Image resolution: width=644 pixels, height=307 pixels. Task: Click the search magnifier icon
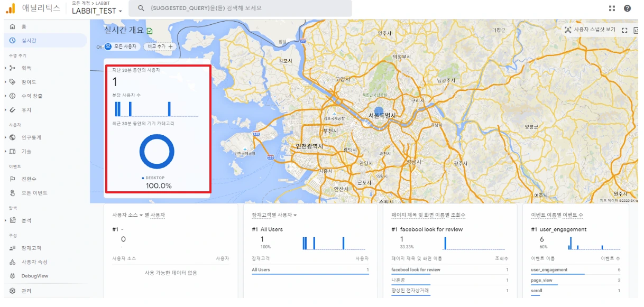pos(141,8)
